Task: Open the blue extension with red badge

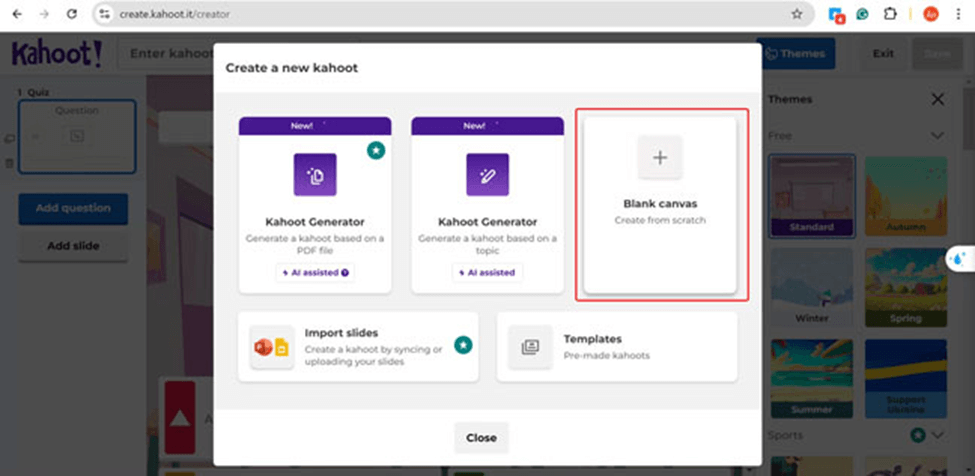Action: click(x=836, y=15)
